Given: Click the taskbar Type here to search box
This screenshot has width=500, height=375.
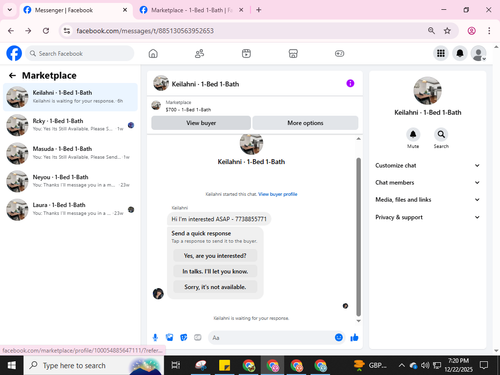Looking at the screenshot, I should coord(94,366).
